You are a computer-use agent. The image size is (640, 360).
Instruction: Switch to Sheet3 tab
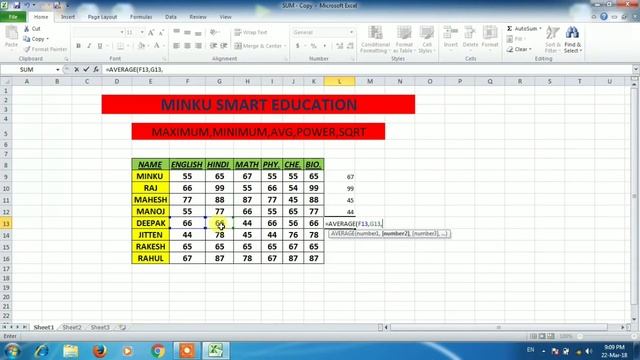coord(100,327)
